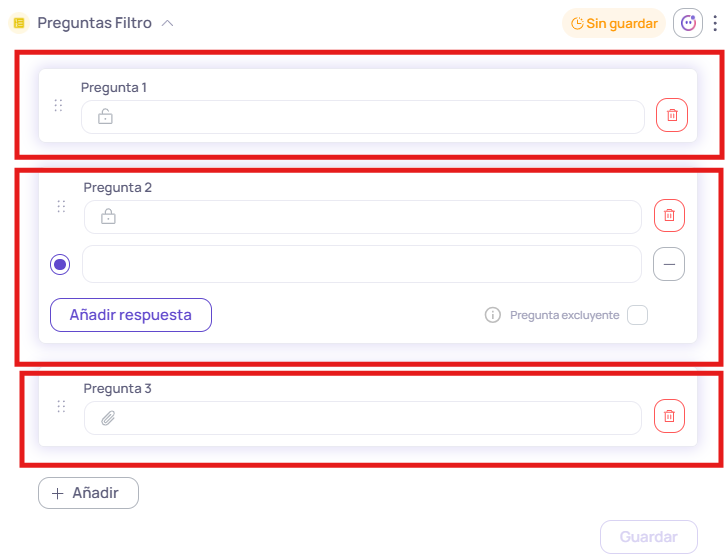Delete Pregunta 2 with trash icon
The height and width of the screenshot is (558, 726).
click(x=669, y=216)
